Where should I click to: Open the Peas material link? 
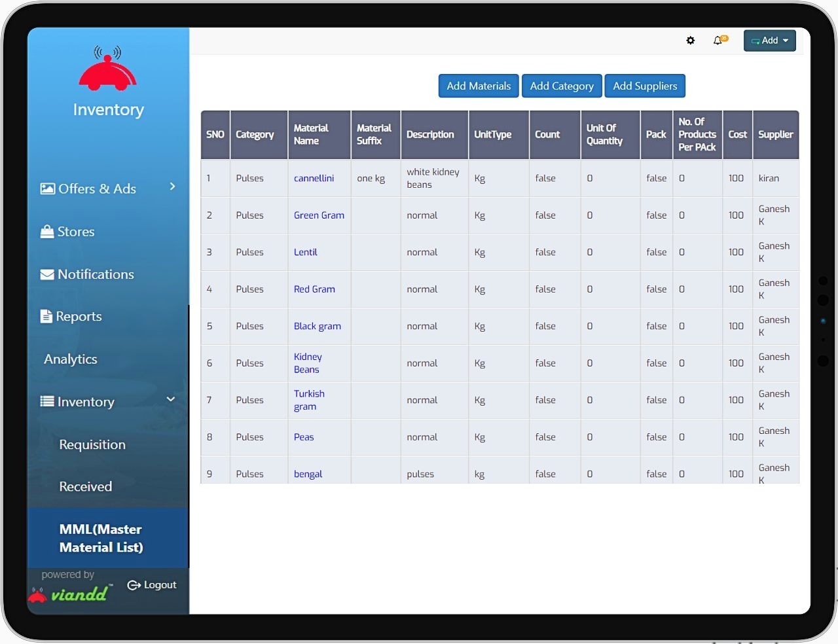(304, 437)
